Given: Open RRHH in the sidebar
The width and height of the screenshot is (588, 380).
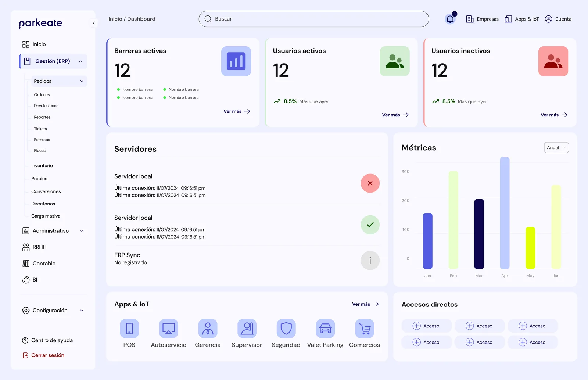Looking at the screenshot, I should [35, 247].
